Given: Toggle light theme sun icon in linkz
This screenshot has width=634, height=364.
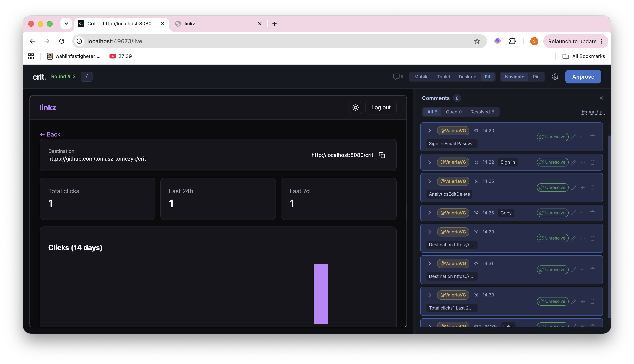Looking at the screenshot, I should [x=356, y=108].
